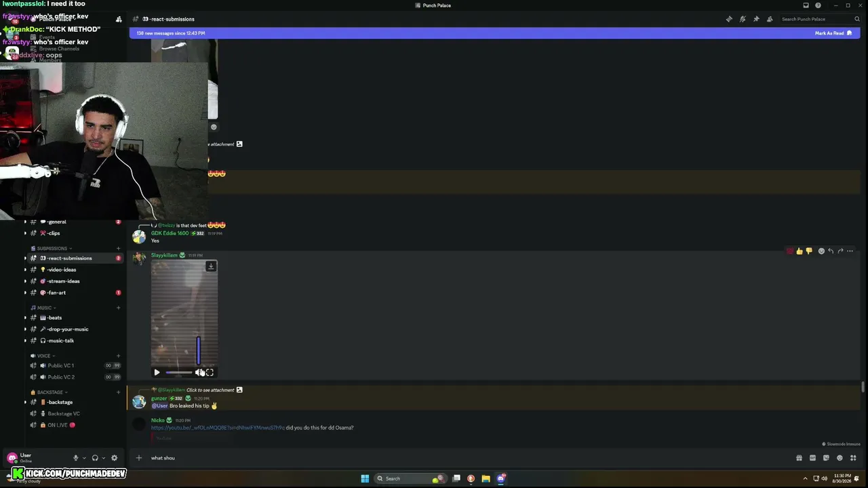Open Add Reaction emoji picker on message

pos(821,251)
